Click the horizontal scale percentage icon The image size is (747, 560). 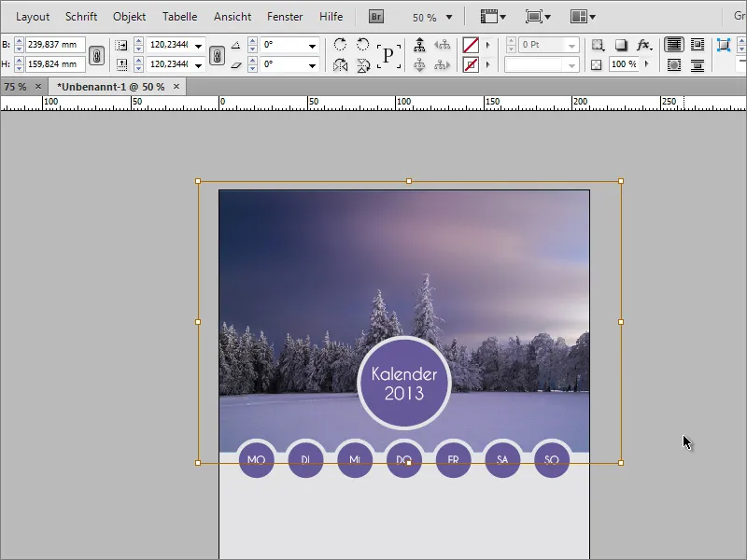(x=121, y=45)
